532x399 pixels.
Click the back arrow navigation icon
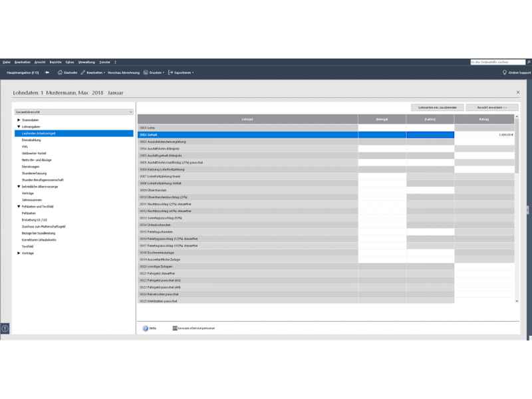48,72
